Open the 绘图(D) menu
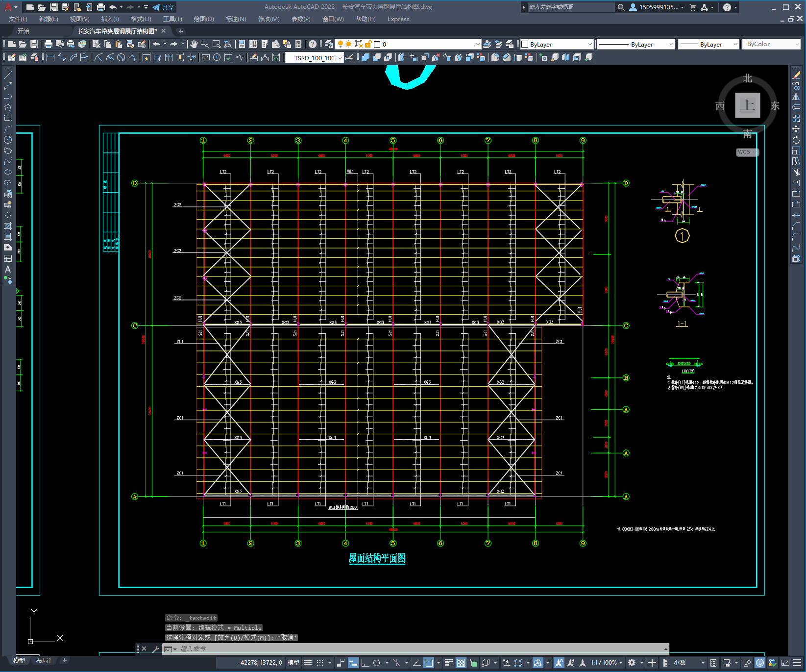 [204, 19]
